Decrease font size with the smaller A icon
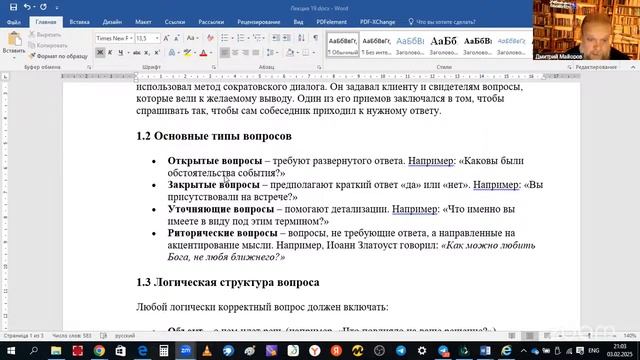Screen dimensions: 640x360 point(177,38)
